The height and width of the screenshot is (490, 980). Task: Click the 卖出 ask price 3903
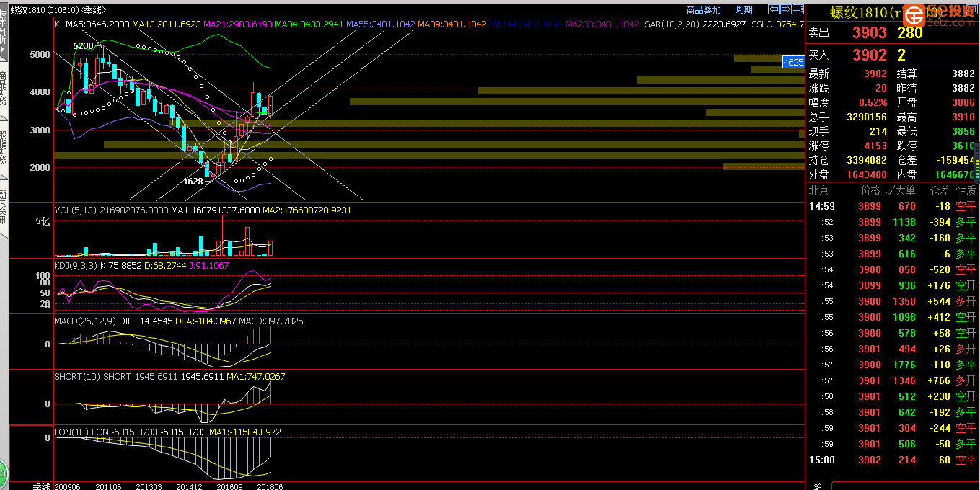[x=869, y=32]
